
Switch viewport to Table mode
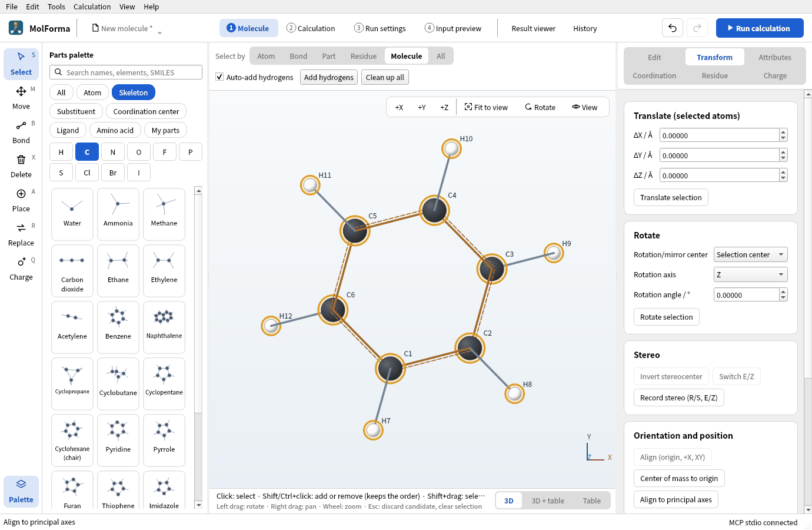pyautogui.click(x=592, y=501)
